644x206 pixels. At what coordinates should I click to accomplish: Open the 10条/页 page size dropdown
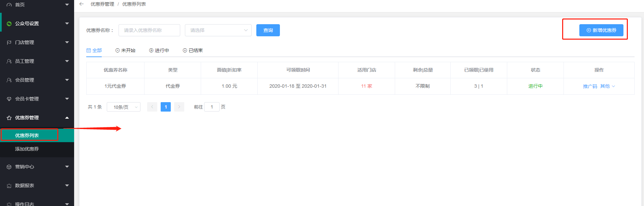[x=124, y=107]
